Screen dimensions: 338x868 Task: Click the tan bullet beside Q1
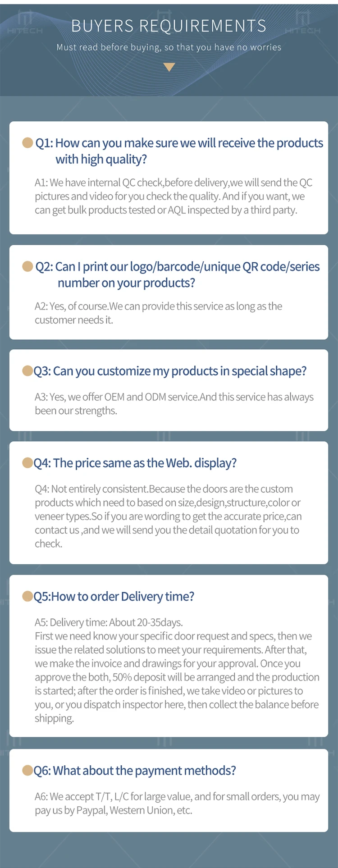pos(27,143)
